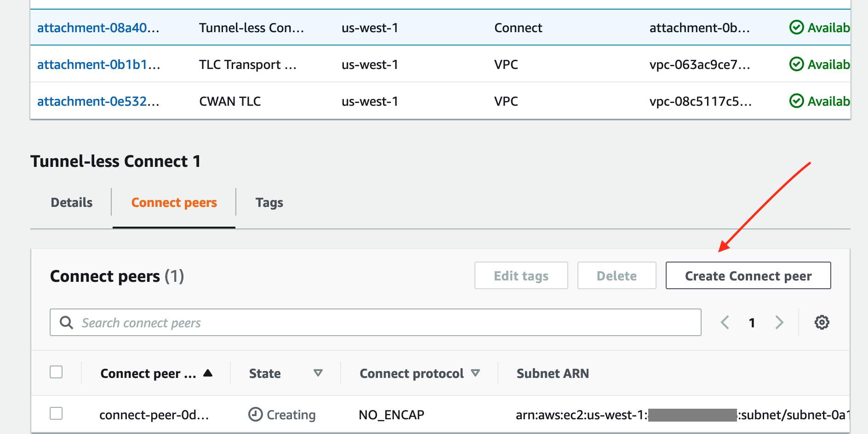Select all connect peers with header checkbox
This screenshot has height=434, width=868.
point(56,372)
